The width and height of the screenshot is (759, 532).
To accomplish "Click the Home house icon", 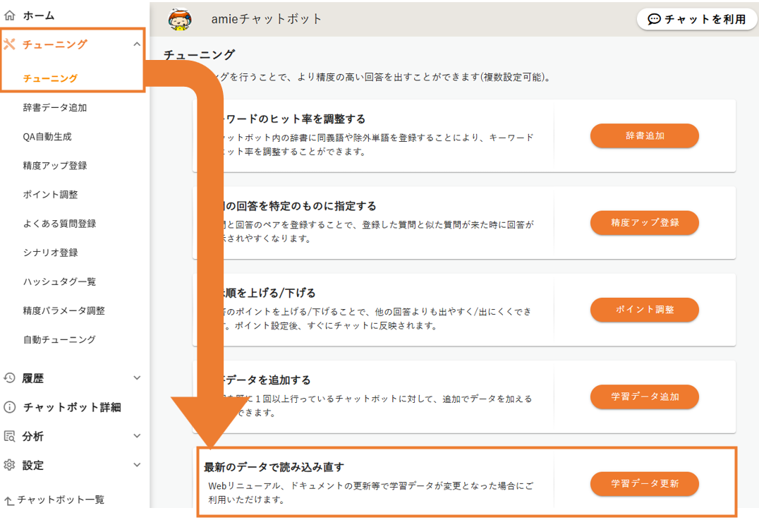I will tap(9, 15).
